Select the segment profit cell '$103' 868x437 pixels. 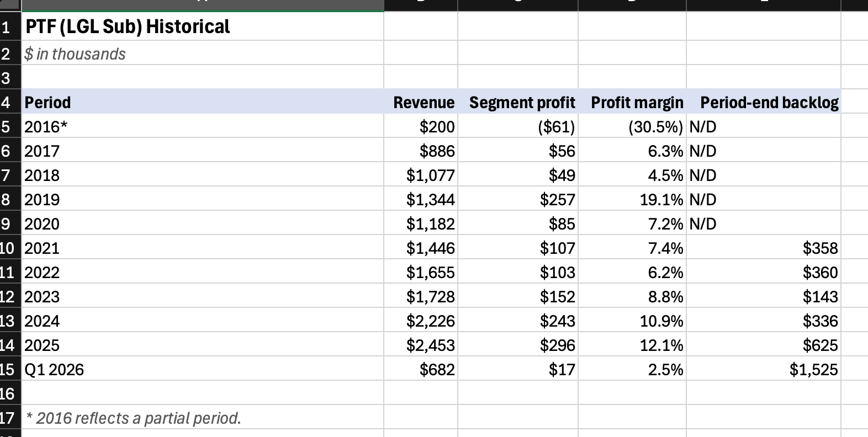(518, 272)
